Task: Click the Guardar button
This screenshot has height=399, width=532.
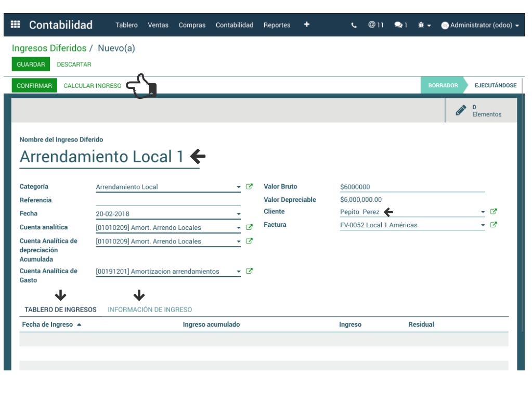Action: [31, 65]
